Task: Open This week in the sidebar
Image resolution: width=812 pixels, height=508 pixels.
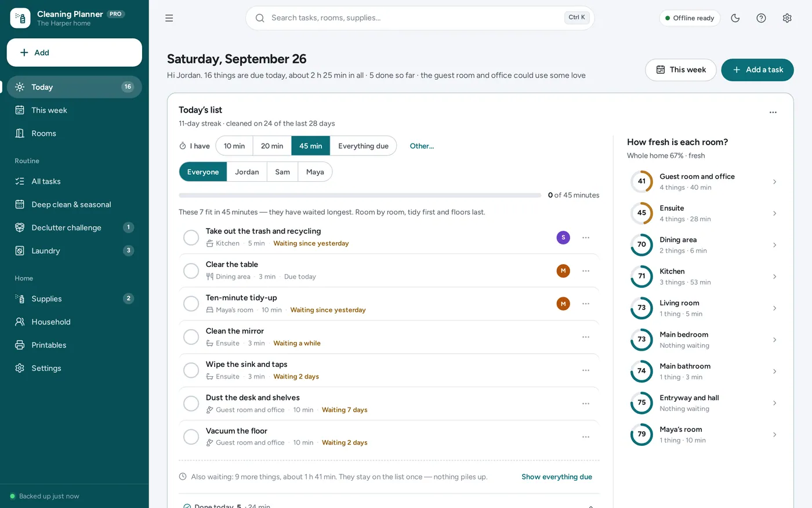Action: pos(74,110)
